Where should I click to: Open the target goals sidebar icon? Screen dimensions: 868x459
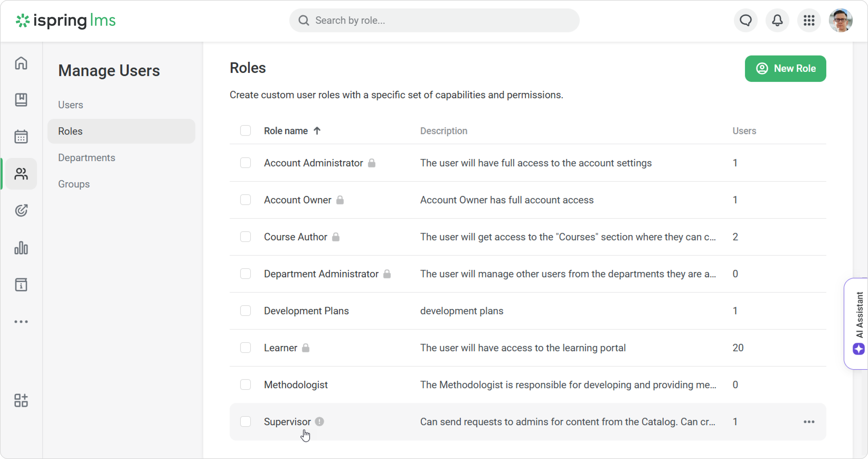click(21, 211)
